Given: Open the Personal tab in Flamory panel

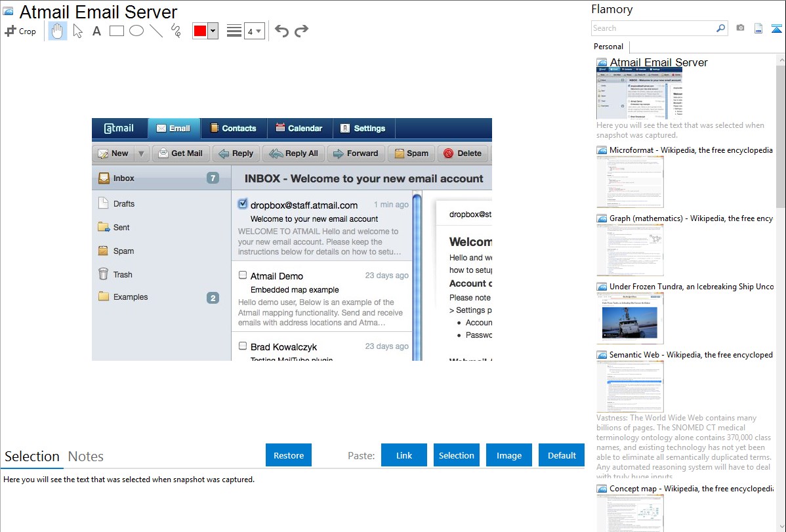Looking at the screenshot, I should [609, 47].
